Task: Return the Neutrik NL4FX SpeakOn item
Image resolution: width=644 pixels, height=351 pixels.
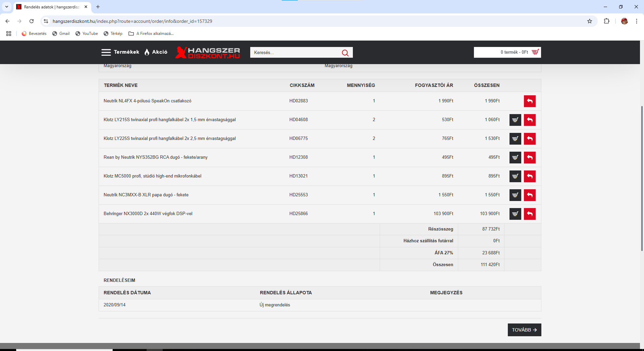Action: pyautogui.click(x=530, y=101)
